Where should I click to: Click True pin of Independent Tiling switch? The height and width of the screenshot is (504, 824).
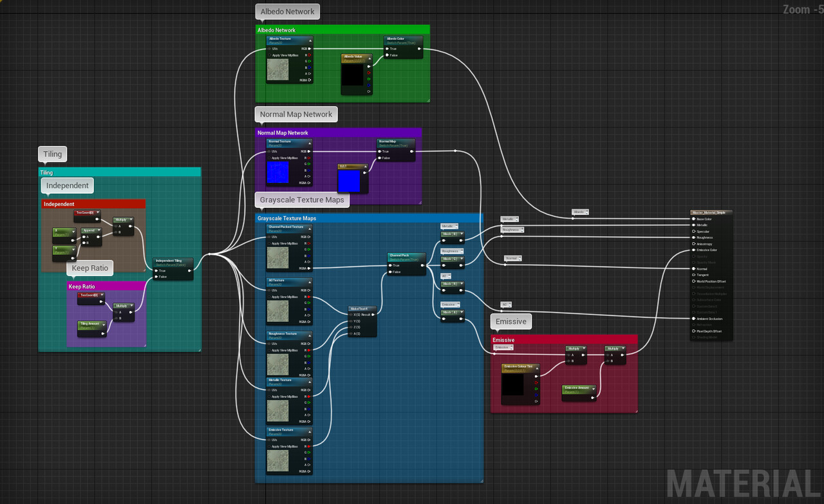click(x=155, y=271)
